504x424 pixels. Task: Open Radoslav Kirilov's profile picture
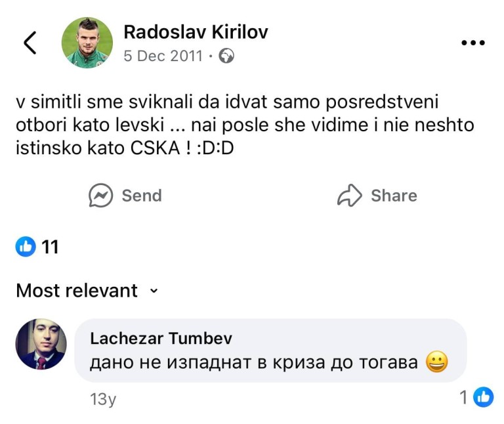[87, 43]
